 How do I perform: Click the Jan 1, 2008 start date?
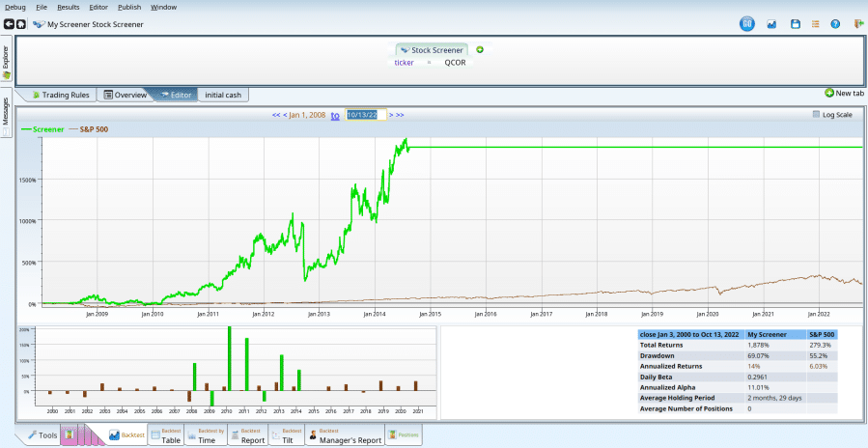[307, 115]
